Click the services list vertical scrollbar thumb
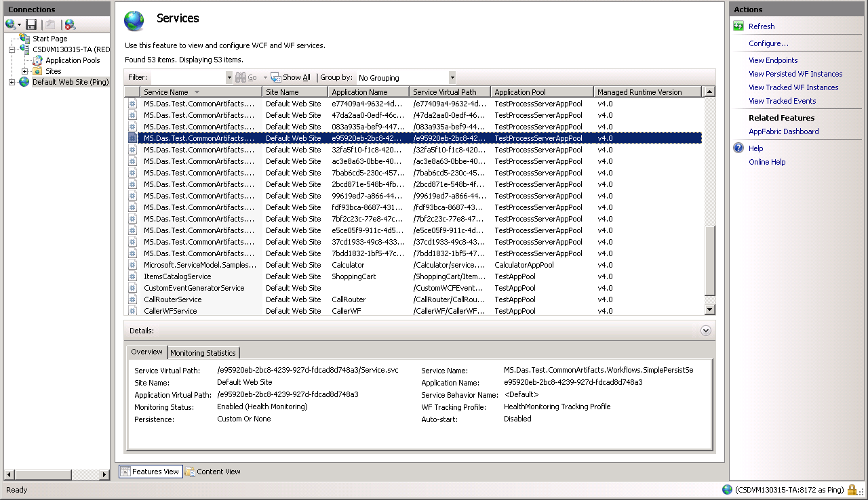The image size is (868, 500). pyautogui.click(x=710, y=260)
